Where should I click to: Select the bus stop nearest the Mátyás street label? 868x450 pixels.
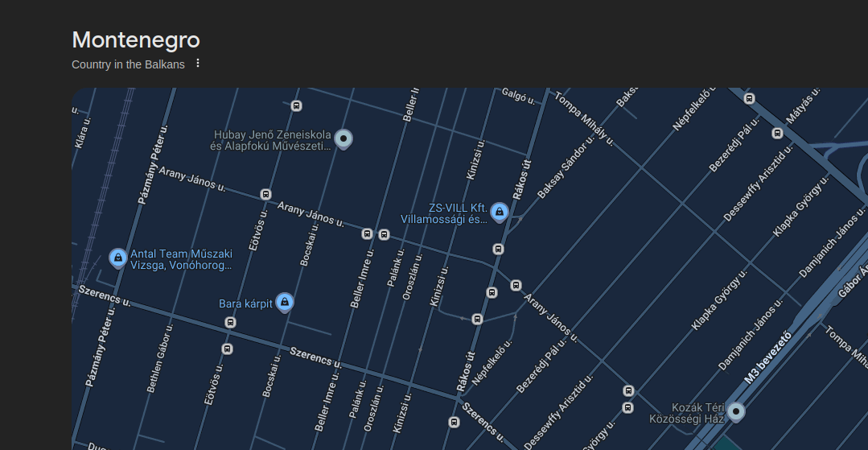pyautogui.click(x=777, y=133)
